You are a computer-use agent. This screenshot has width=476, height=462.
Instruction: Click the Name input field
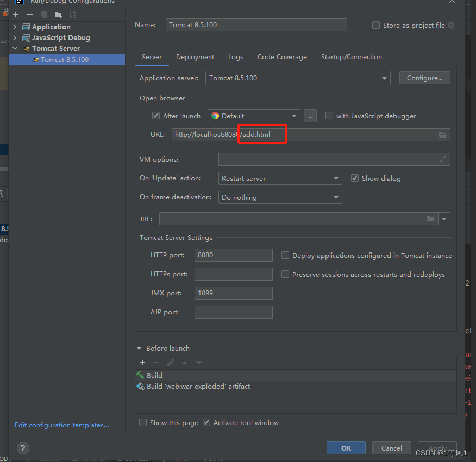click(x=256, y=25)
